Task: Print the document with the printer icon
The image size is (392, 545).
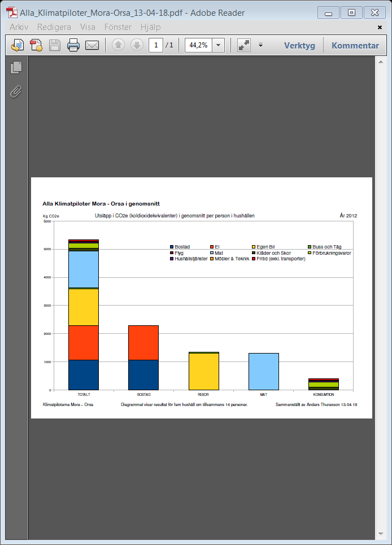Action: pyautogui.click(x=73, y=45)
